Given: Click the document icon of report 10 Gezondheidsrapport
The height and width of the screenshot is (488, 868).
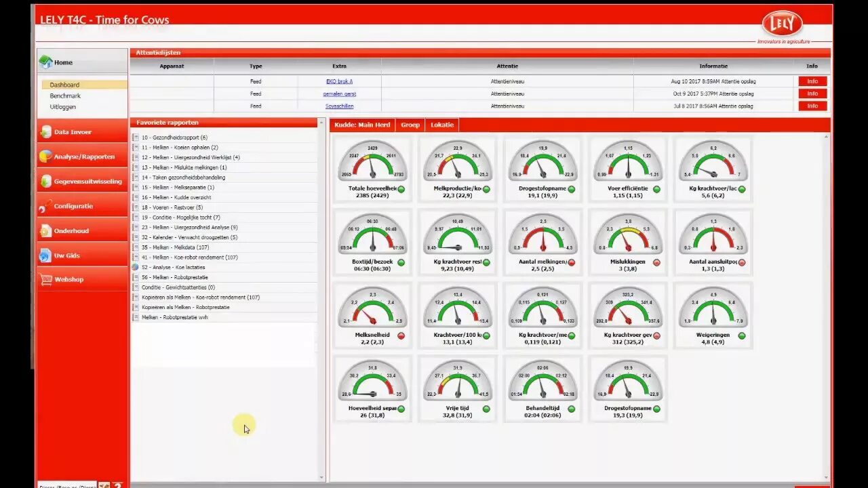Looking at the screenshot, I should 136,138.
